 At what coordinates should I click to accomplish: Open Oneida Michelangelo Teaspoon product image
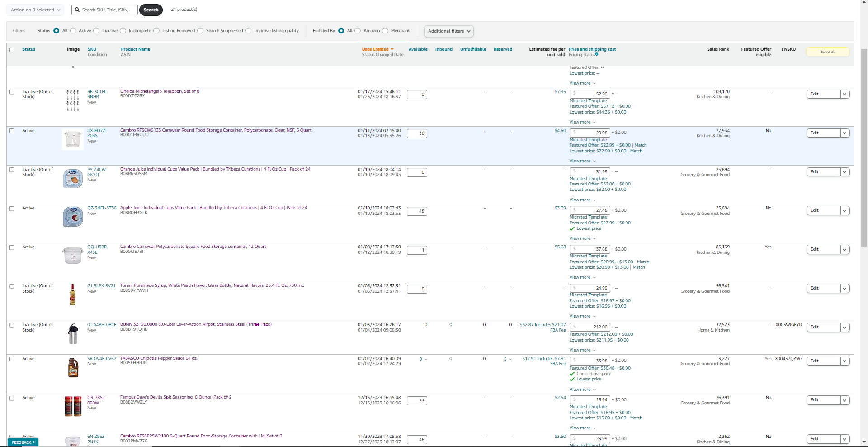pyautogui.click(x=73, y=100)
